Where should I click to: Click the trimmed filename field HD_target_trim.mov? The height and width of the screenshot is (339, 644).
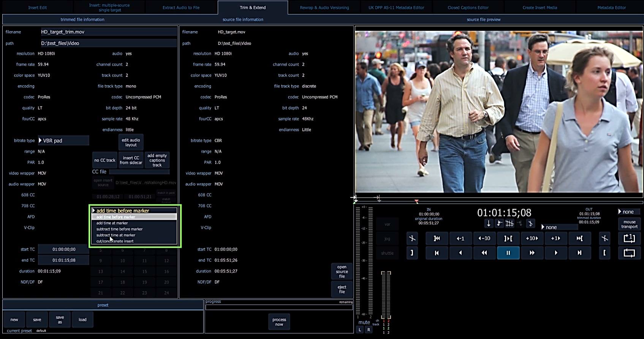click(x=109, y=32)
